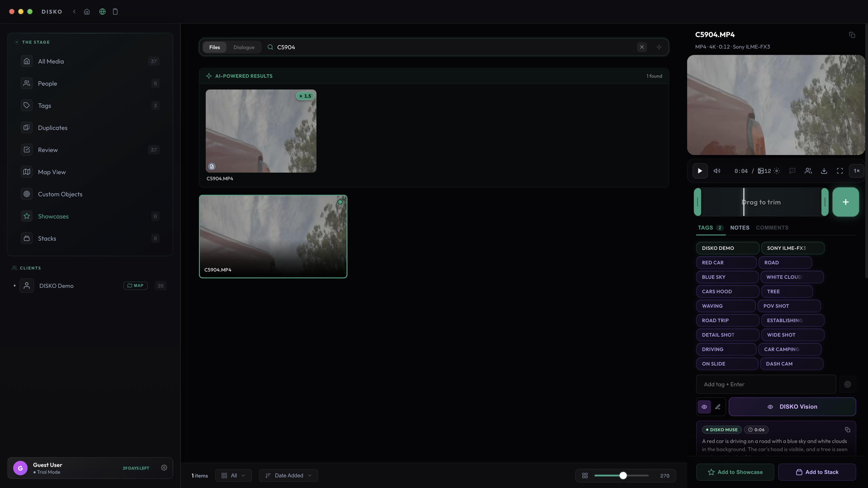Click the frame image icon in player controls
The image size is (868, 488).
pyautogui.click(x=761, y=171)
